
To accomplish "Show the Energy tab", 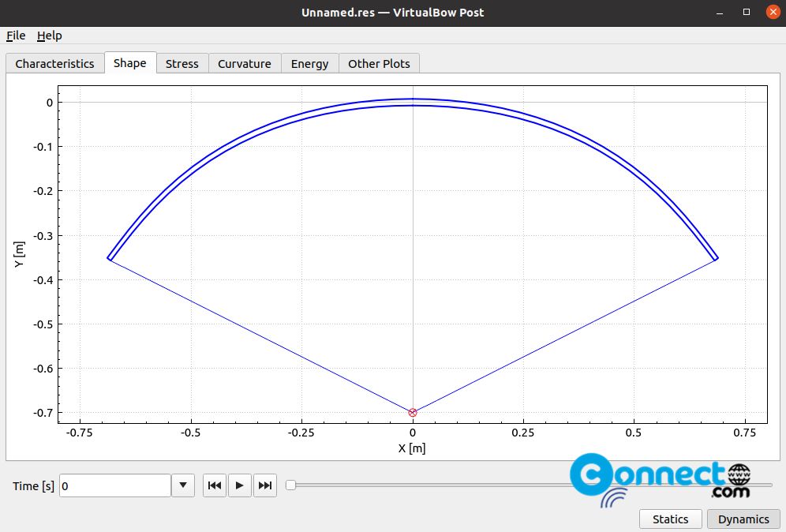I will tap(309, 64).
